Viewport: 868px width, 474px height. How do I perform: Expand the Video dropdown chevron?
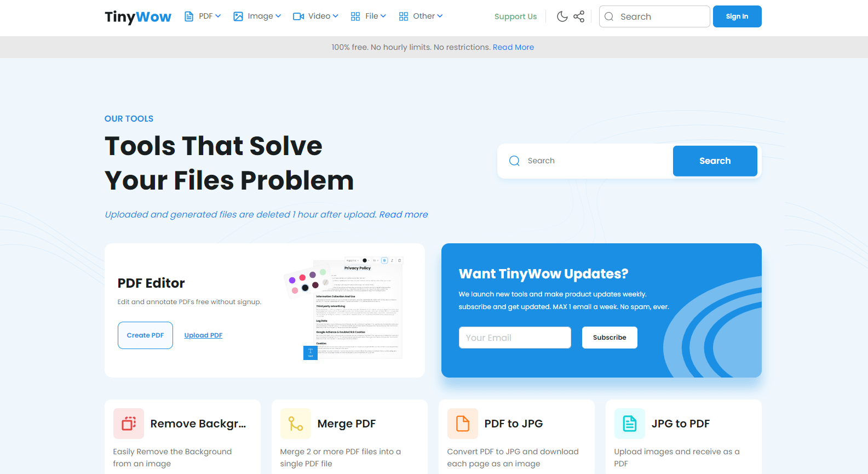pos(335,16)
